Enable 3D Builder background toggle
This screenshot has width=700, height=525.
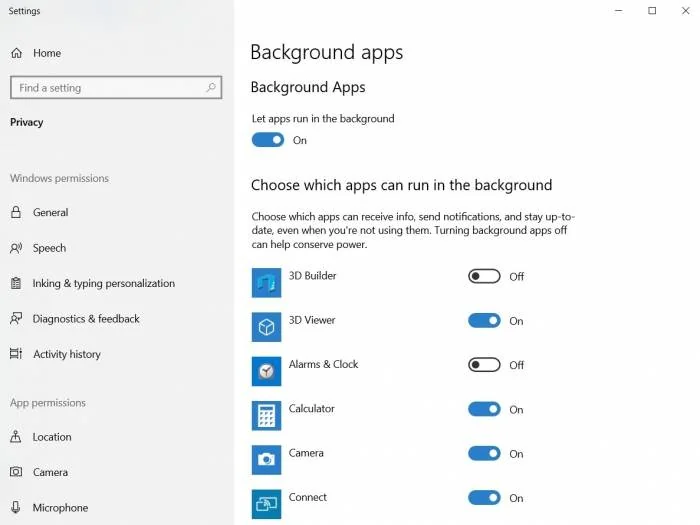coord(484,276)
